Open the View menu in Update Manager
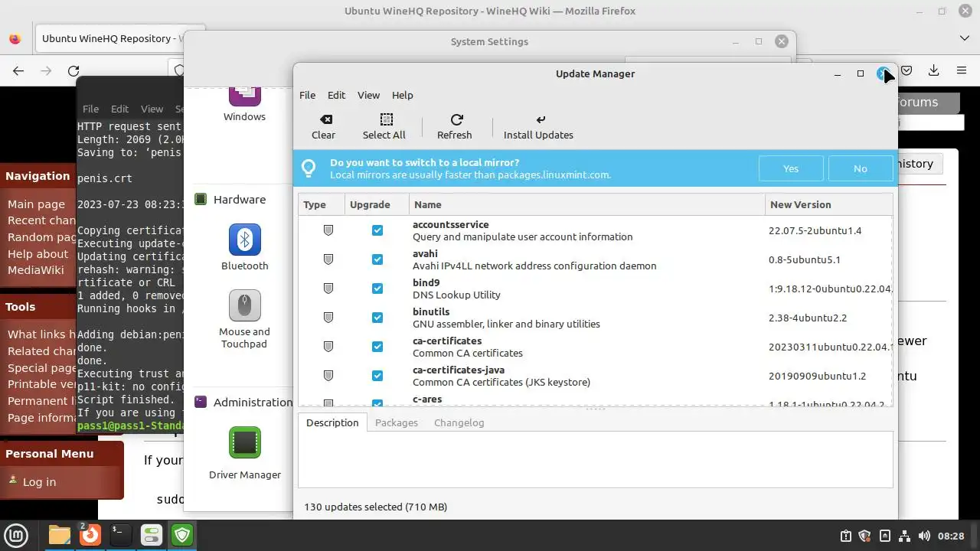 [368, 95]
